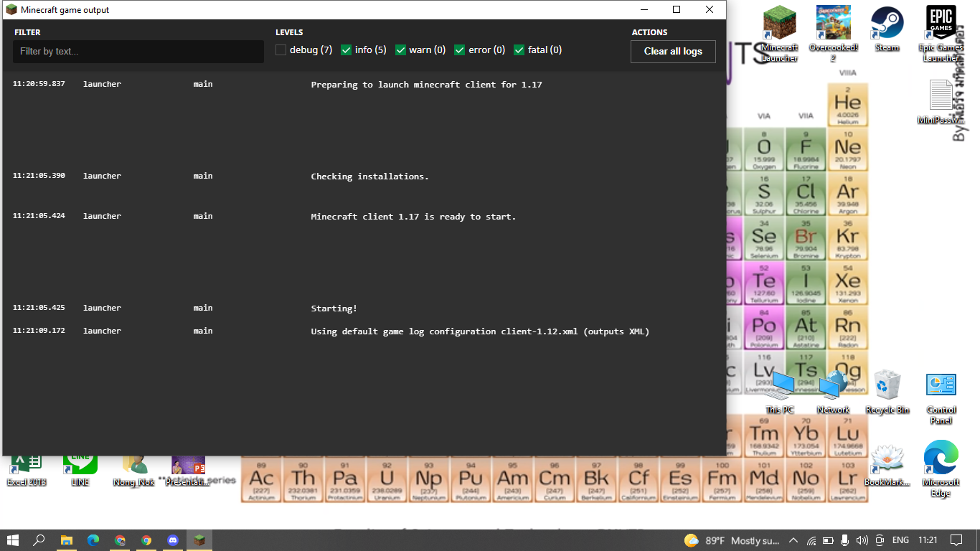
Task: Open battery status tray icon
Action: [828, 540]
